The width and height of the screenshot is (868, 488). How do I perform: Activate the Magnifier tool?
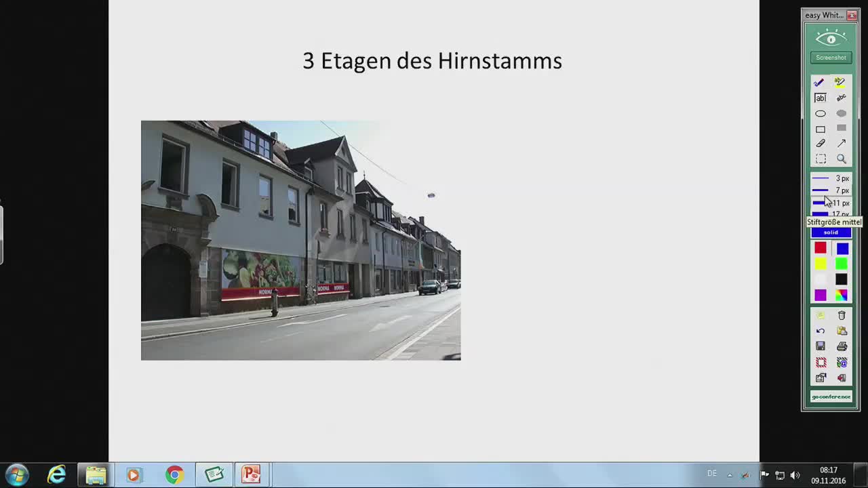pos(841,158)
